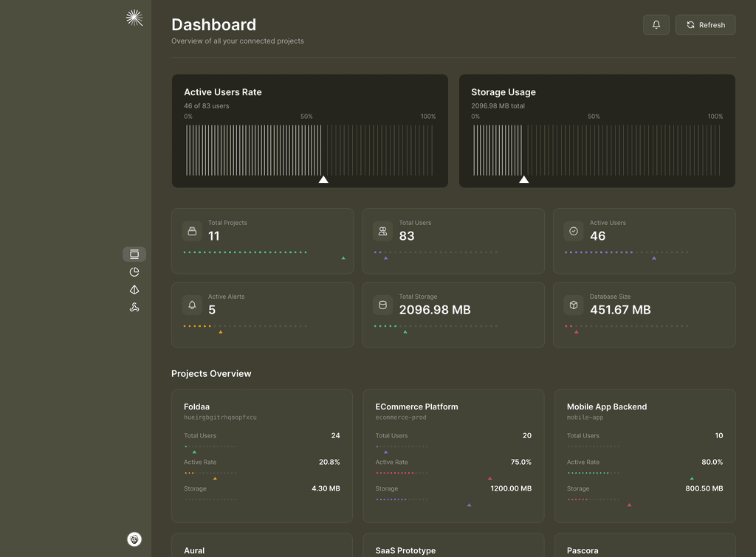Select the Active Users Rate gauge marker

pos(323,180)
